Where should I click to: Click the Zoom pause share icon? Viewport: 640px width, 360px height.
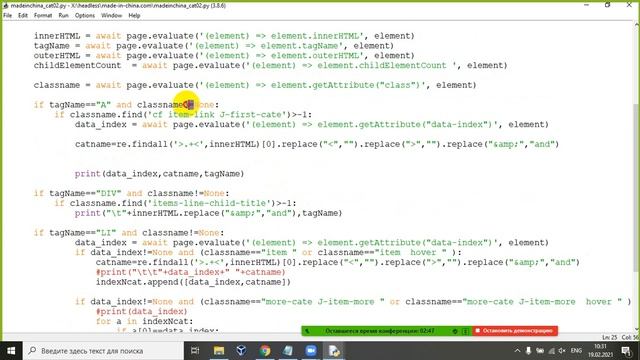(465, 331)
